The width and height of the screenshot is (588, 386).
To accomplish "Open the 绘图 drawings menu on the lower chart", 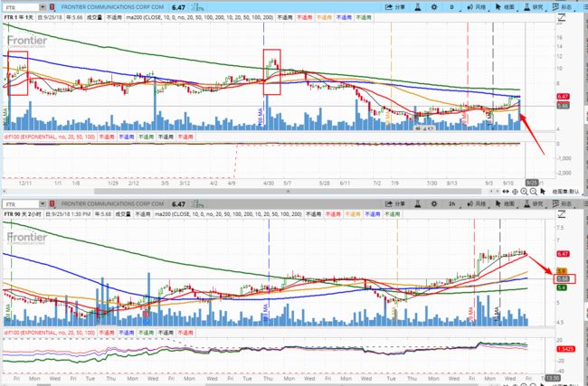I will [x=506, y=204].
